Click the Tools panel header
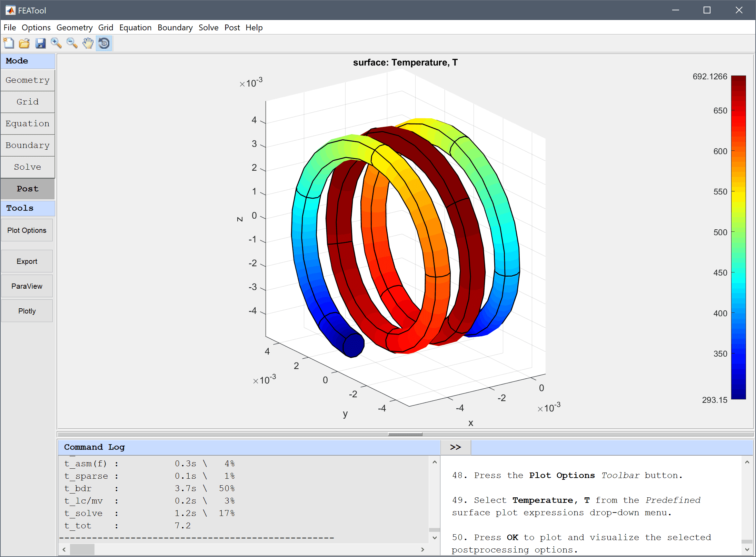 click(28, 208)
